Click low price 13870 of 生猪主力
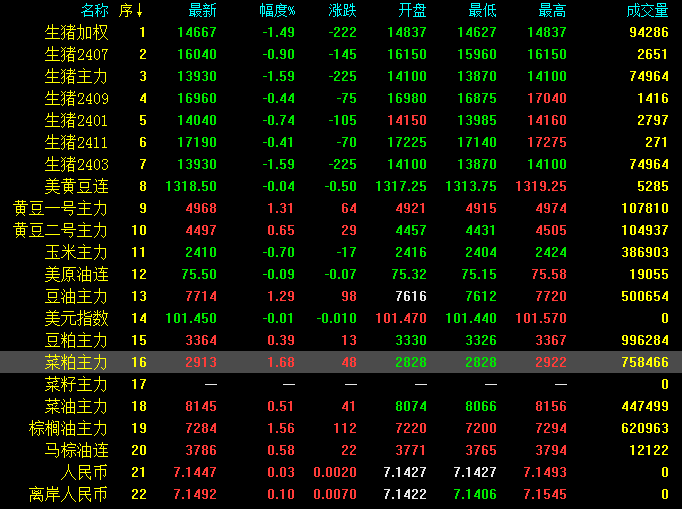 click(x=477, y=77)
